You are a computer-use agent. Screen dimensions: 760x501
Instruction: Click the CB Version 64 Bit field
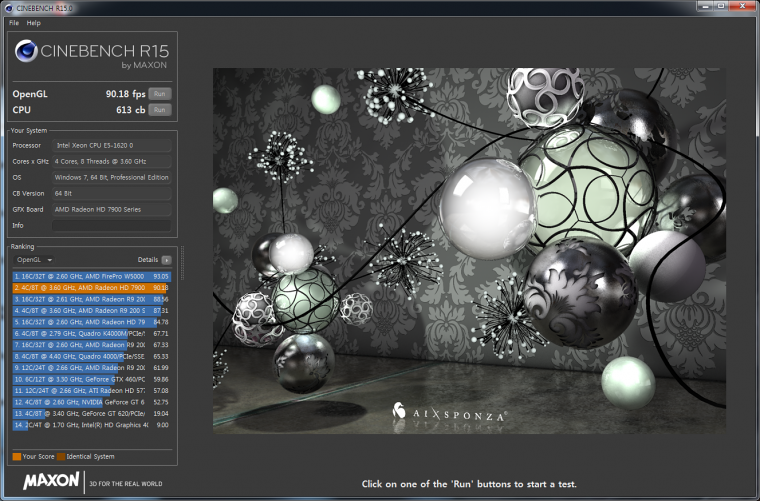click(111, 193)
